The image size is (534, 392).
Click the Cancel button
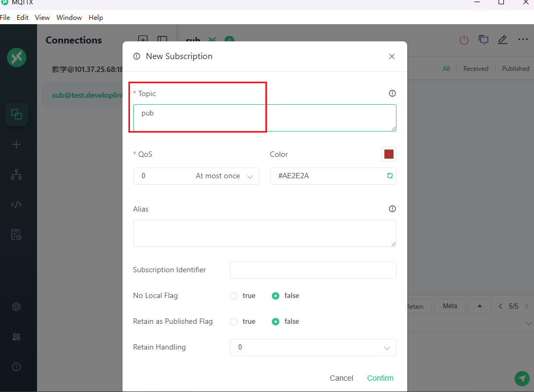[x=341, y=378]
